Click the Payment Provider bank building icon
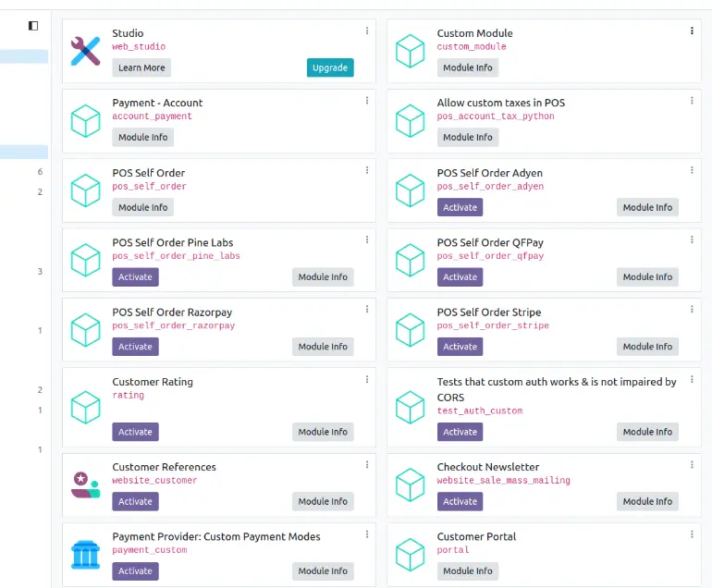Image resolution: width=712 pixels, height=588 pixels. click(x=86, y=554)
